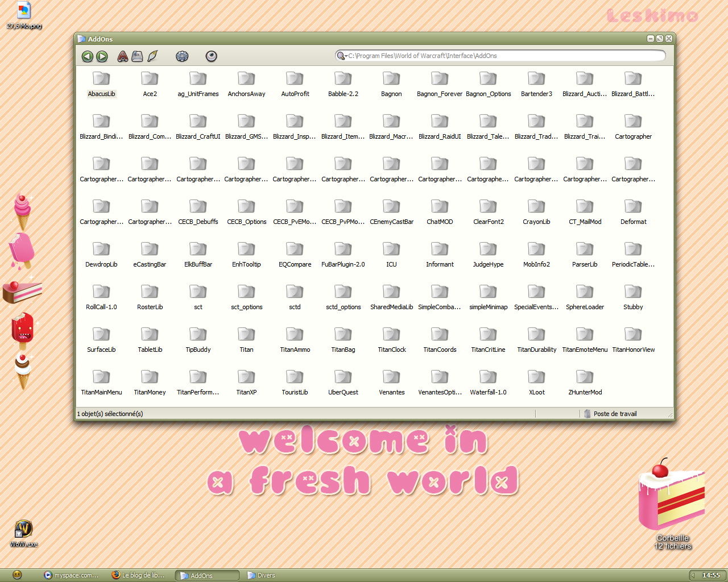This screenshot has width=728, height=582.
Task: Click the eye view toolbar icon
Action: point(211,56)
